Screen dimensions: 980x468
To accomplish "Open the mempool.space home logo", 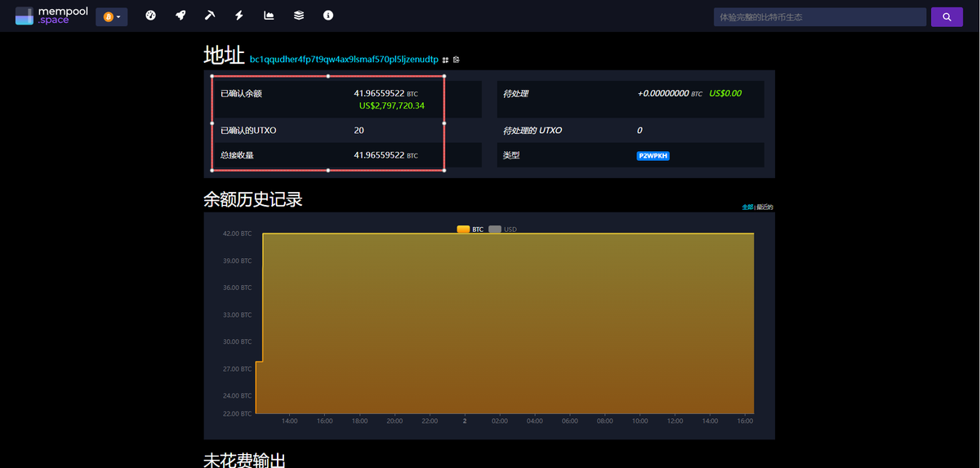I will coord(50,16).
